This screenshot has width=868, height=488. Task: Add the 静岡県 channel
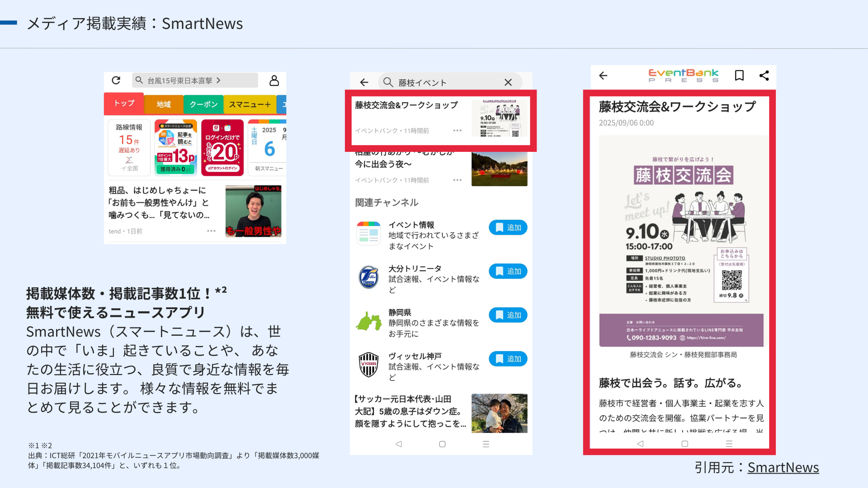(508, 315)
